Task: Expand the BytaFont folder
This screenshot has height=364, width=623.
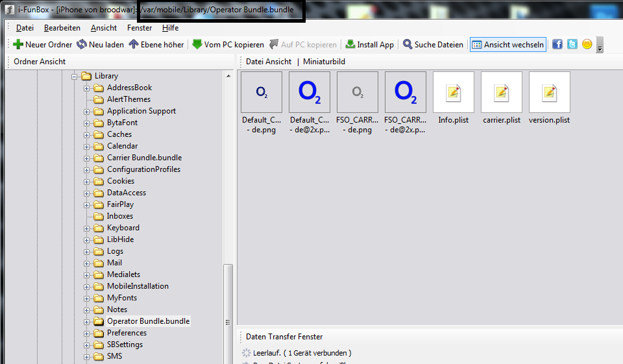Action: coord(86,123)
